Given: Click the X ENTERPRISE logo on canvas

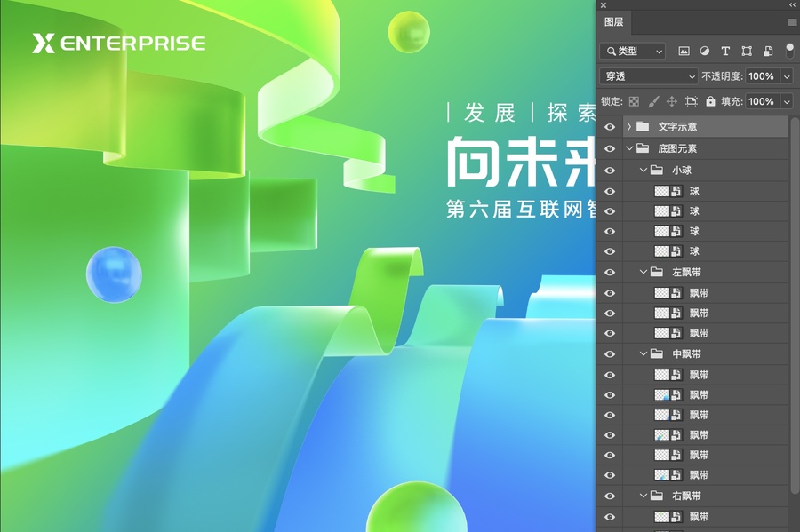Looking at the screenshot, I should (119, 43).
